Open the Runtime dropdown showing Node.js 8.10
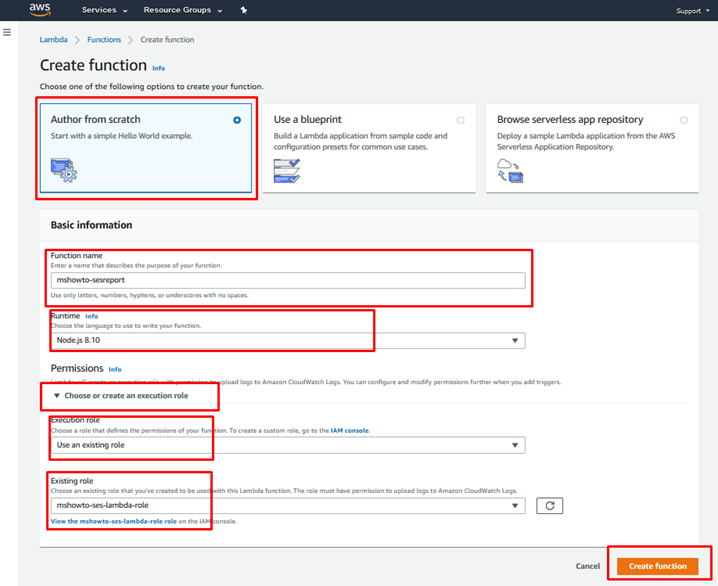The image size is (718, 586). 288,340
